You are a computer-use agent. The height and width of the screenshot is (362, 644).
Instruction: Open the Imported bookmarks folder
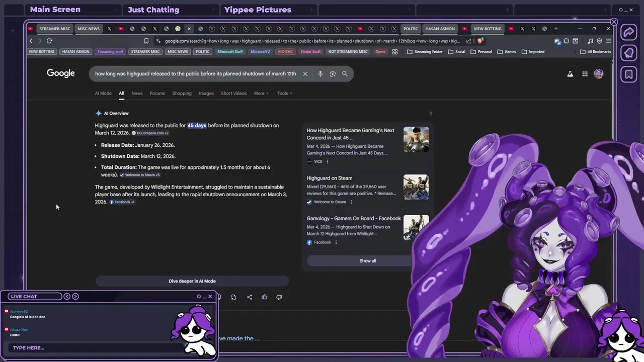click(x=533, y=52)
